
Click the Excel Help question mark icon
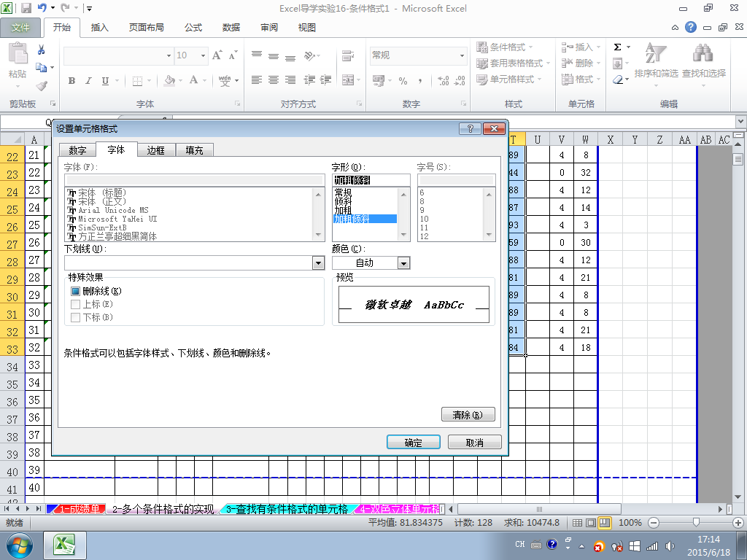tap(691, 27)
